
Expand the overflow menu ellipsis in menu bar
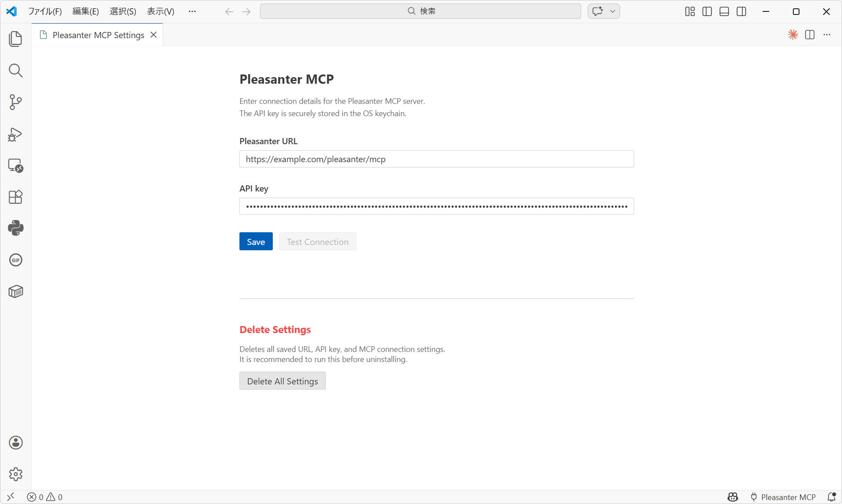coord(192,11)
